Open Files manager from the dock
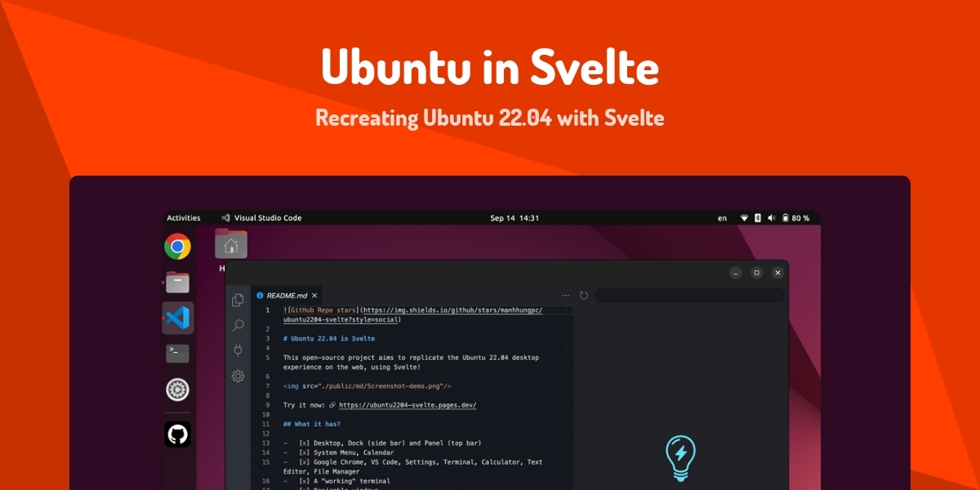 pyautogui.click(x=177, y=283)
